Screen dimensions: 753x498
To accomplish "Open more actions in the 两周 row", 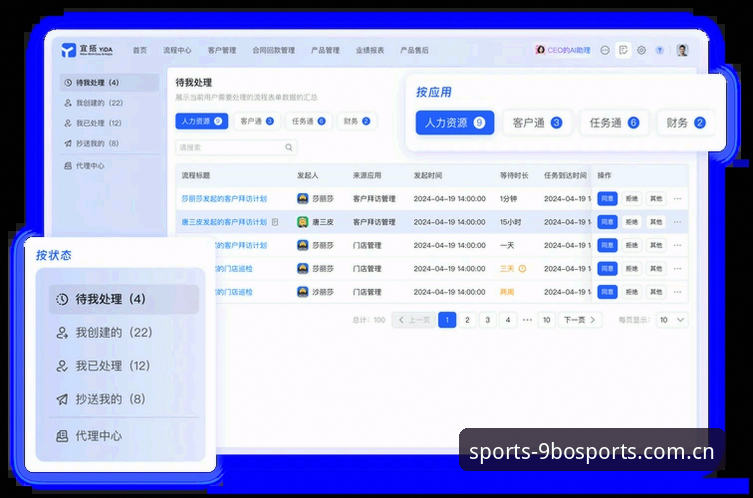I will pos(678,292).
